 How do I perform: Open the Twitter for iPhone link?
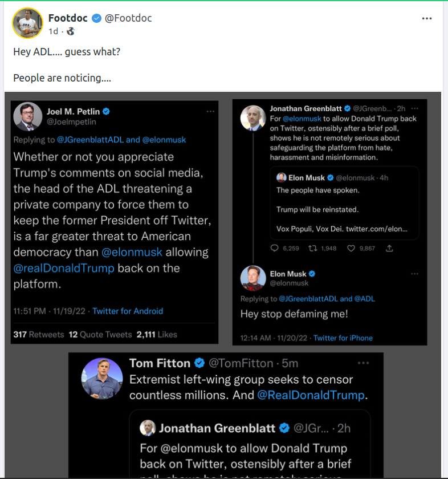point(343,338)
